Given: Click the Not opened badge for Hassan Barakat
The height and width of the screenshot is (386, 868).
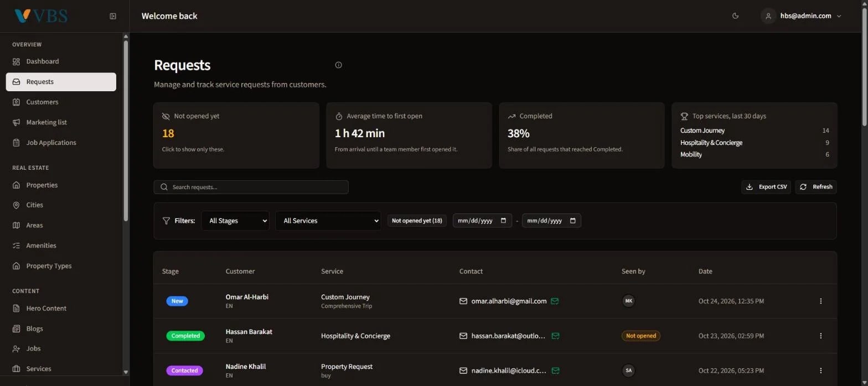Looking at the screenshot, I should [x=641, y=336].
